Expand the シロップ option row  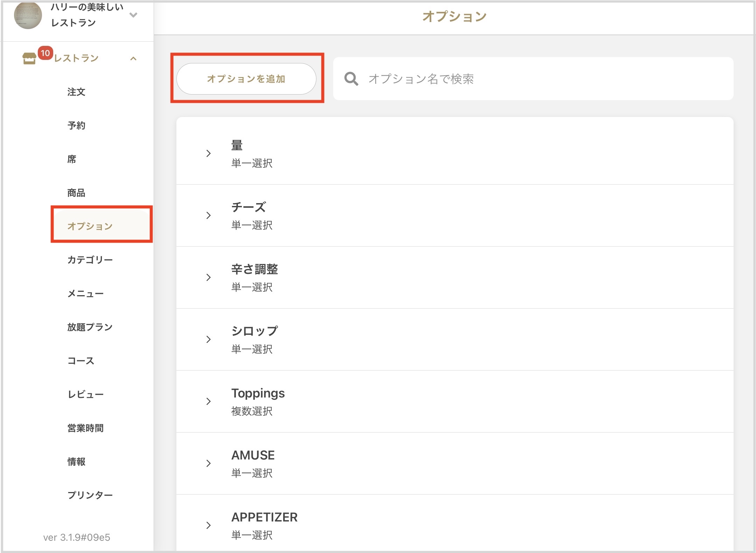tap(209, 339)
